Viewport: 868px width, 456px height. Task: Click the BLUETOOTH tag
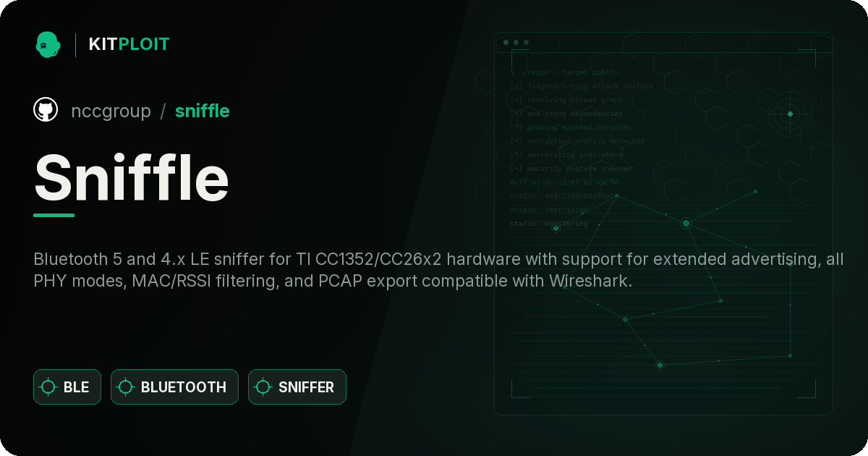[x=174, y=387]
